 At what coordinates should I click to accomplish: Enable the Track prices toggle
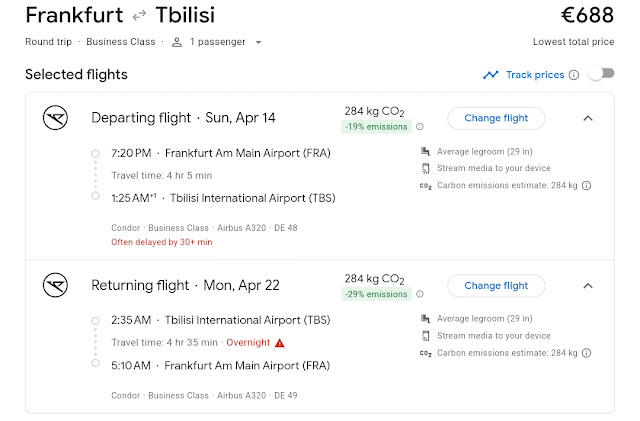point(600,75)
